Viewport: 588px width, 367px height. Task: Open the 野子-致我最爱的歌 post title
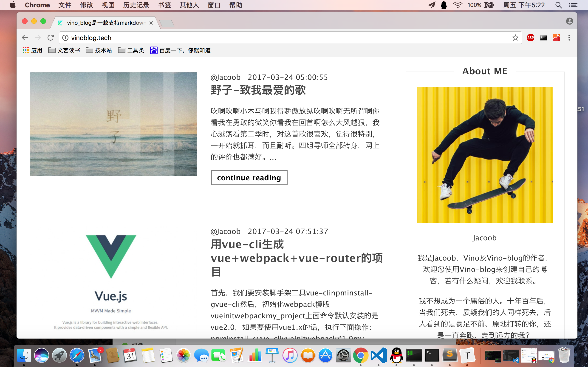pyautogui.click(x=258, y=90)
